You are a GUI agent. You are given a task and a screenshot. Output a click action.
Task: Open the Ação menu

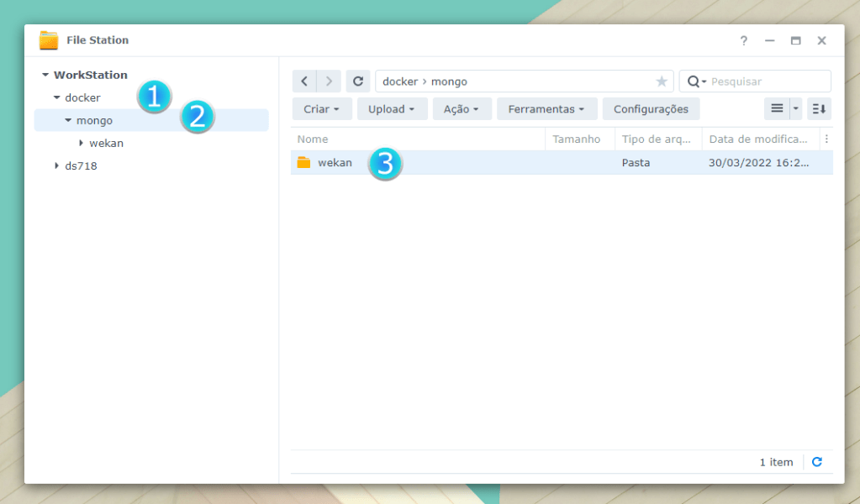462,109
